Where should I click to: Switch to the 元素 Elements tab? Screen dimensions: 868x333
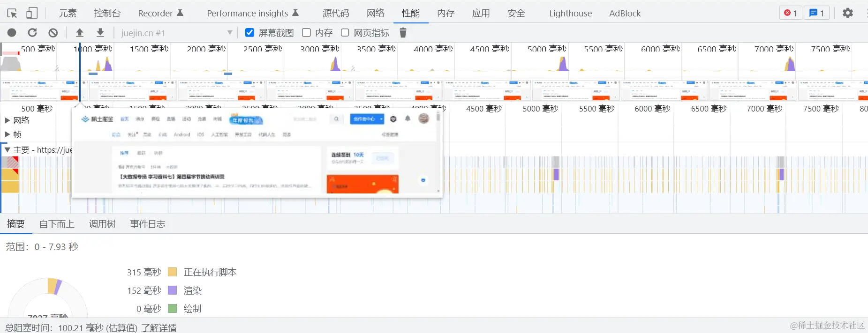[x=68, y=13]
